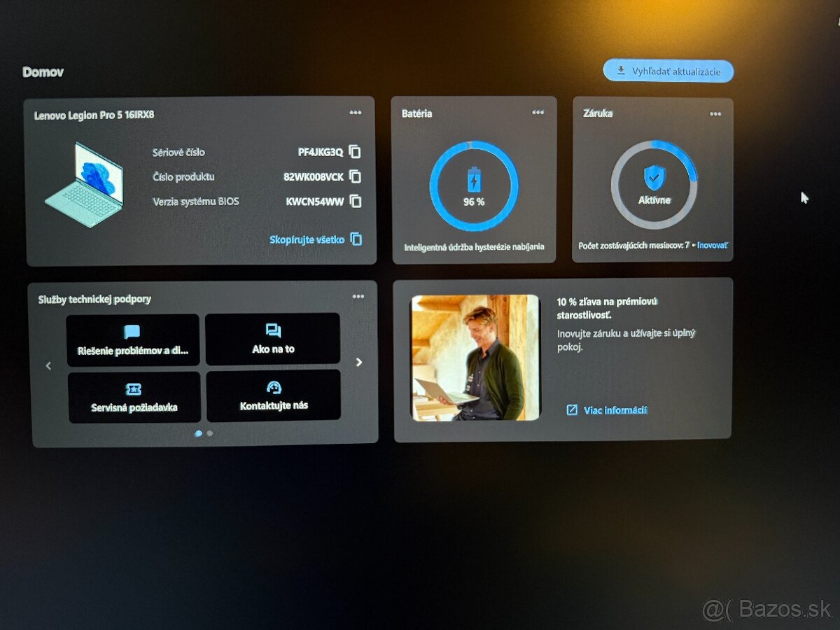
Task: Open the Batéria card three-dot menu
Action: point(538,113)
